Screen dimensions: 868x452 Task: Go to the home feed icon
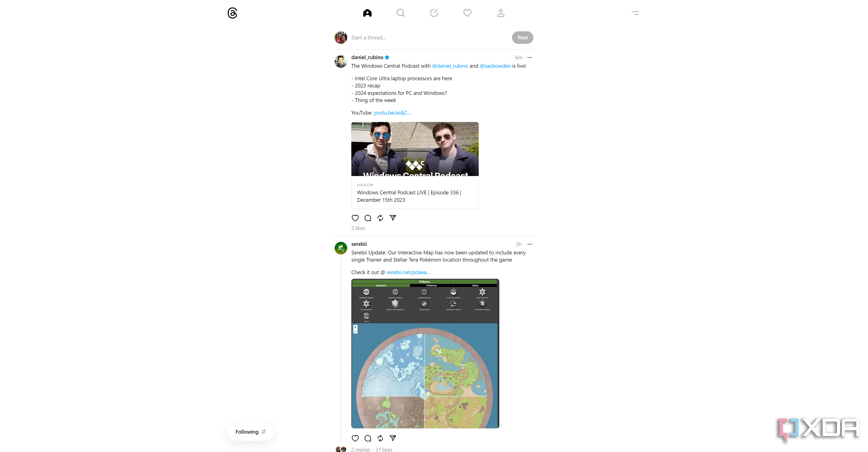(367, 13)
